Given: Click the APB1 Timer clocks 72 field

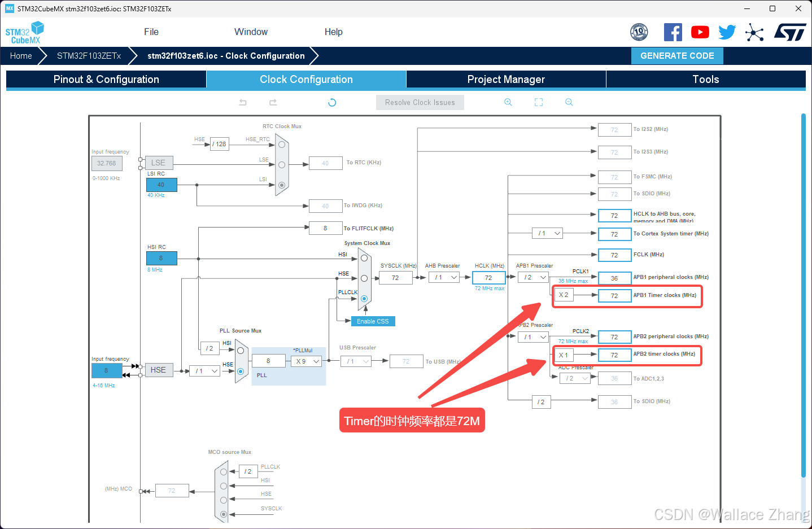Looking at the screenshot, I should pyautogui.click(x=614, y=295).
